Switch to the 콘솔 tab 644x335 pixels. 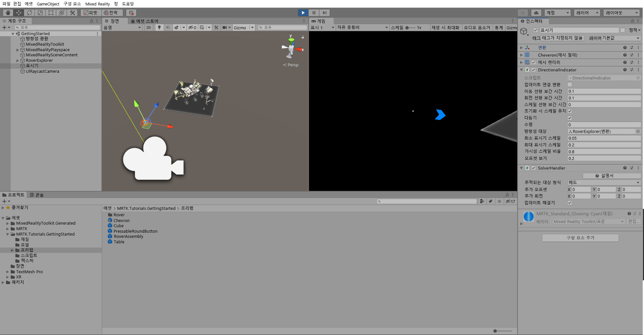point(37,195)
